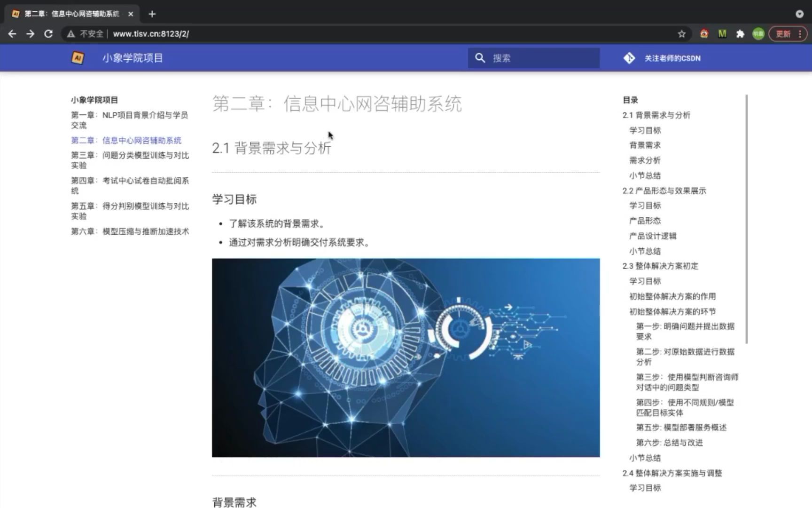Screen dimensions: 812x508
Task: Click the 目录 contents label
Action: click(630, 100)
